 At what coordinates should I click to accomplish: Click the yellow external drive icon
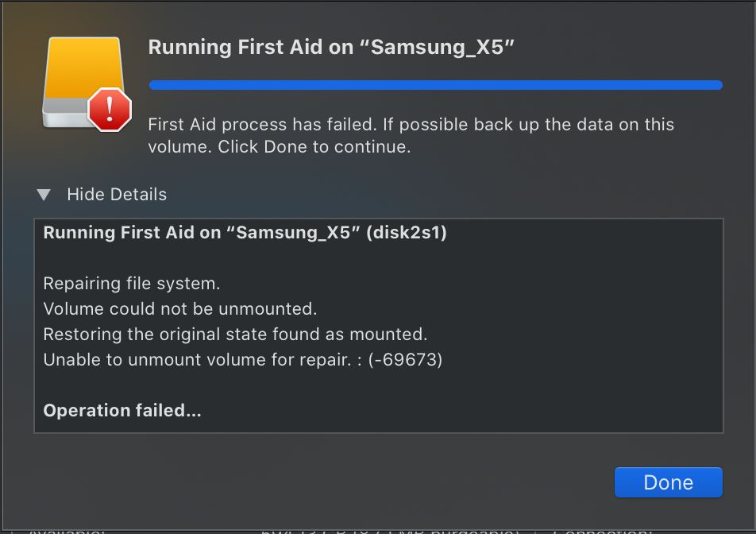[84, 68]
